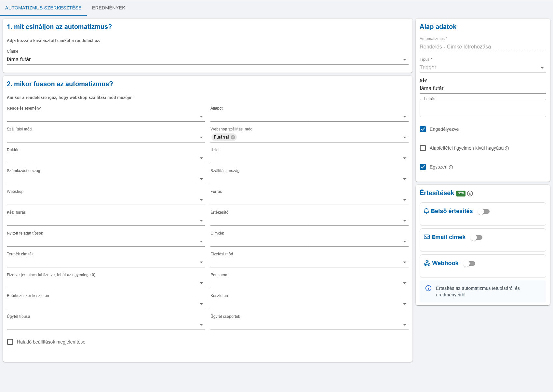Remove the Futárral chip via its x icon
The width and height of the screenshot is (553, 392).
(233, 137)
